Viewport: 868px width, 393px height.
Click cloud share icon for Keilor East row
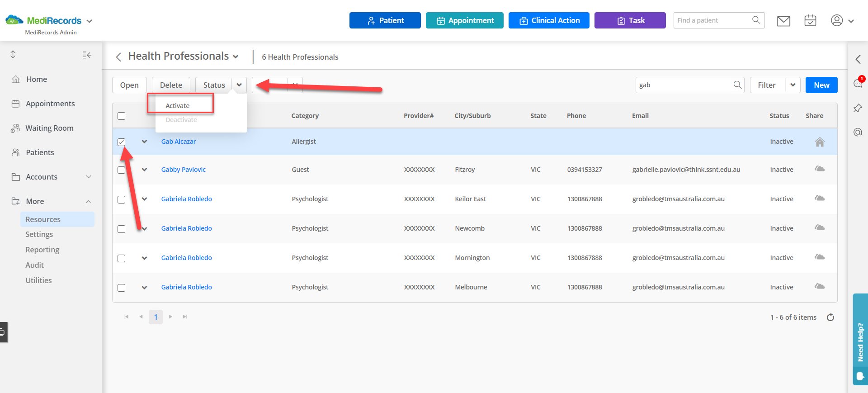point(820,198)
